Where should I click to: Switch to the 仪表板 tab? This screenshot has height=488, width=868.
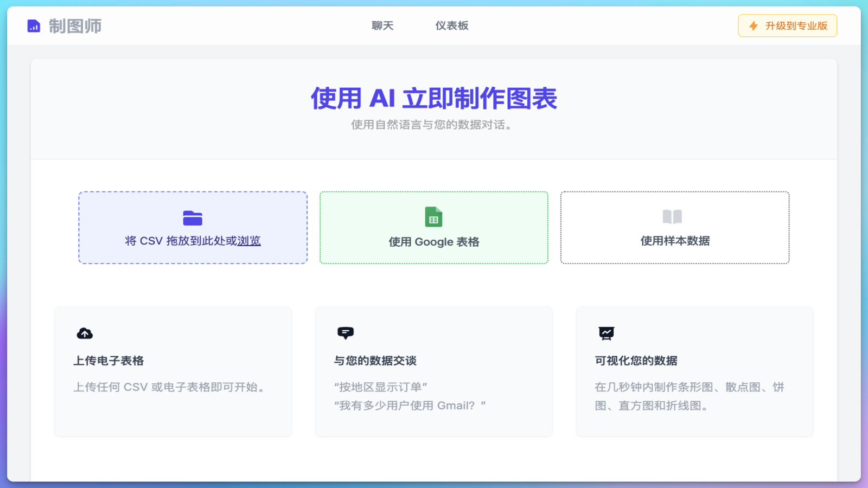click(452, 25)
